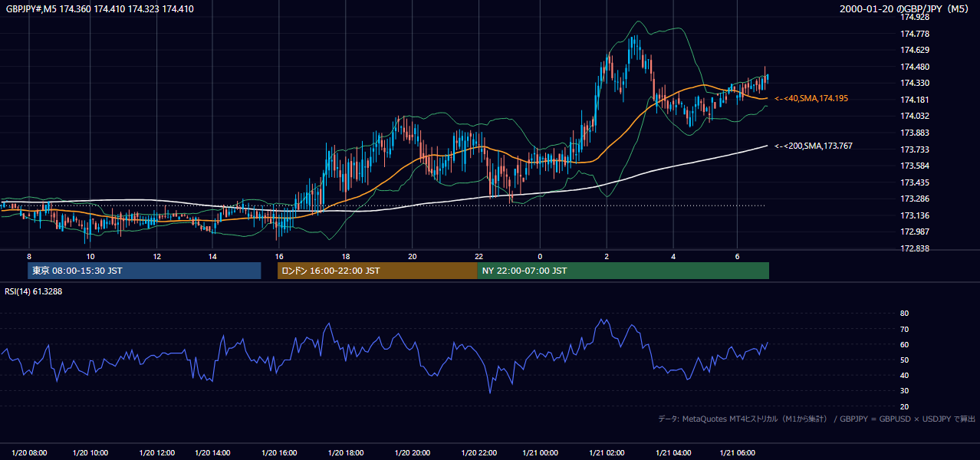Viewport: 980px width, 460px height.
Task: Click price axis label 174.629
Action: [915, 50]
